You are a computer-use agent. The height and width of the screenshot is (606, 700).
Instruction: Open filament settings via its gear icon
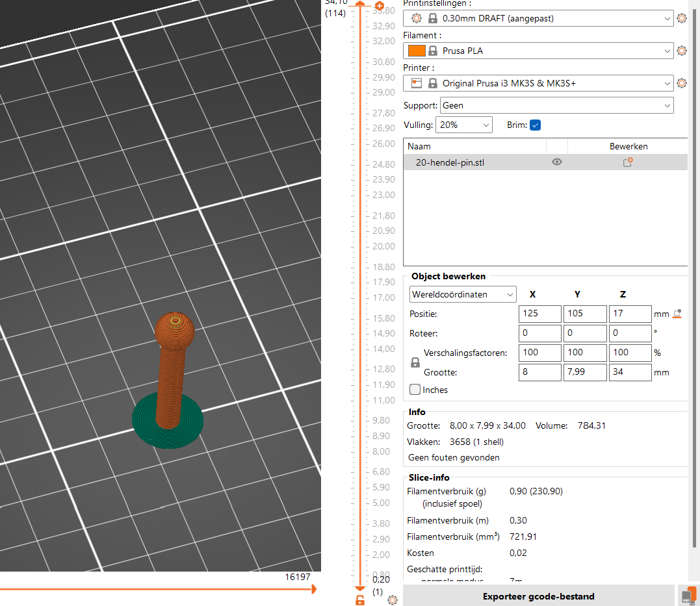[681, 51]
